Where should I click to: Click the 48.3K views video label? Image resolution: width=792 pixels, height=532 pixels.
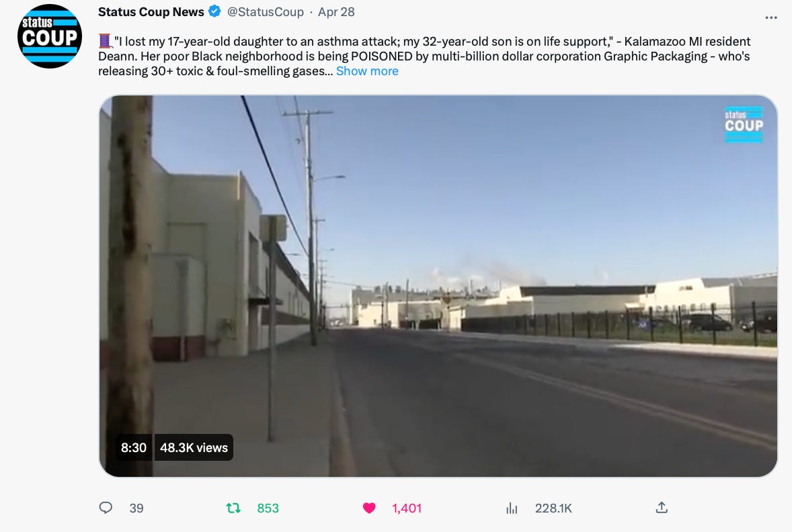click(194, 447)
